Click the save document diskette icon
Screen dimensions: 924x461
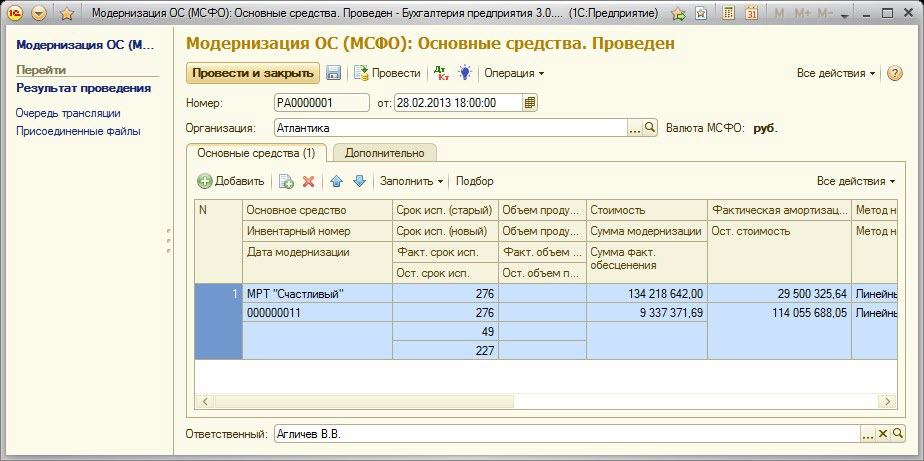tap(334, 73)
